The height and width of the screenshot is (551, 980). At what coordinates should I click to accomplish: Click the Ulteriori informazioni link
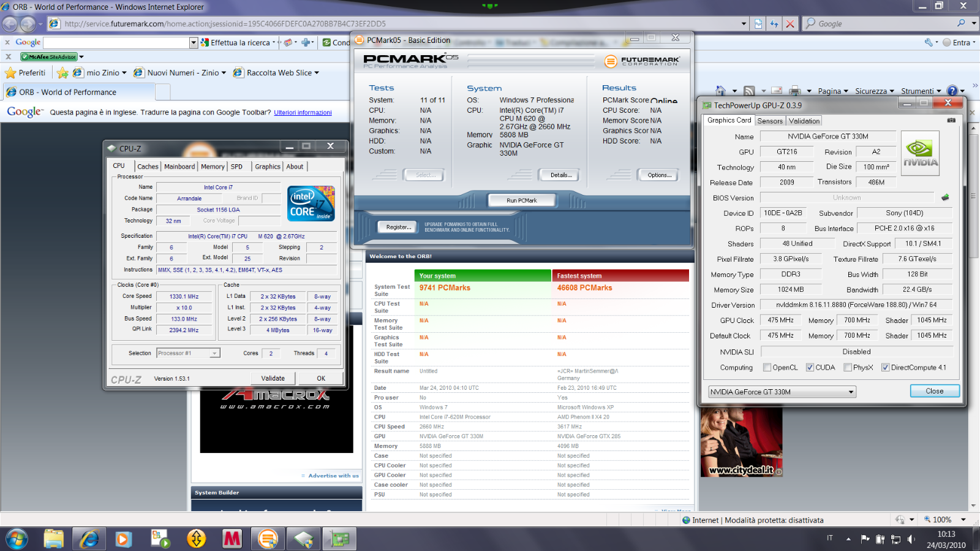coord(303,113)
